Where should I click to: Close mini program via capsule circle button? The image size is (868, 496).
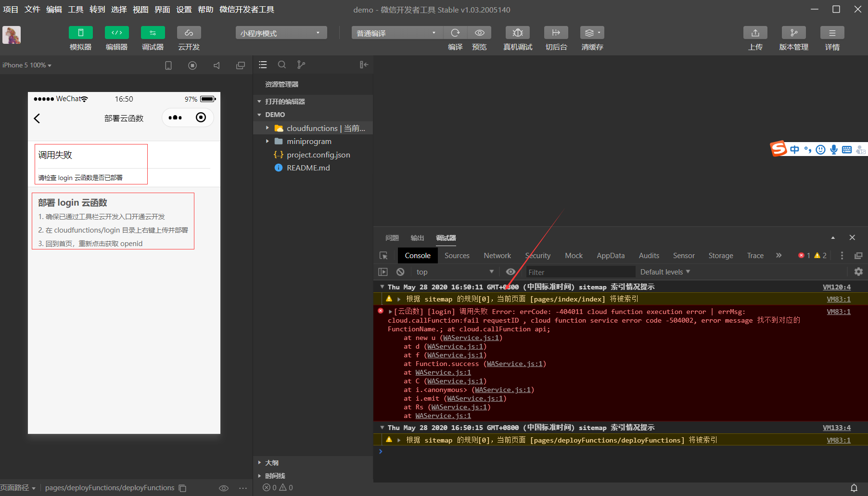201,117
